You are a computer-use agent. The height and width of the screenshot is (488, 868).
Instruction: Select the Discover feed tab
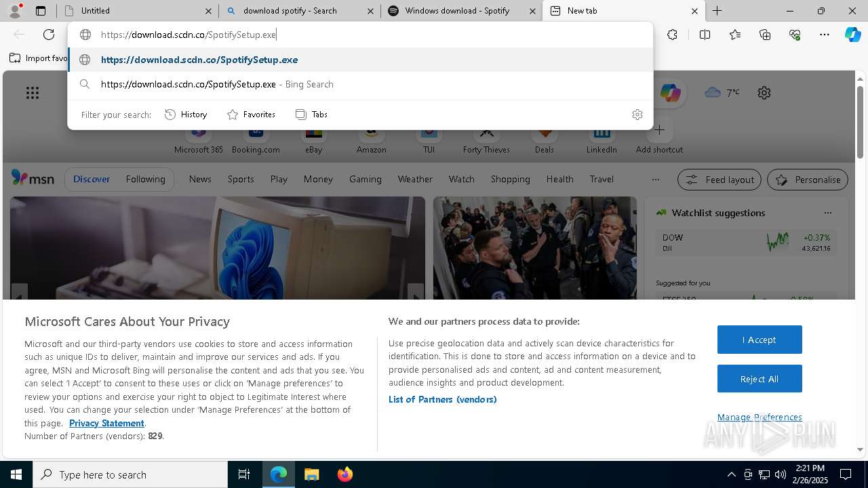pos(92,179)
